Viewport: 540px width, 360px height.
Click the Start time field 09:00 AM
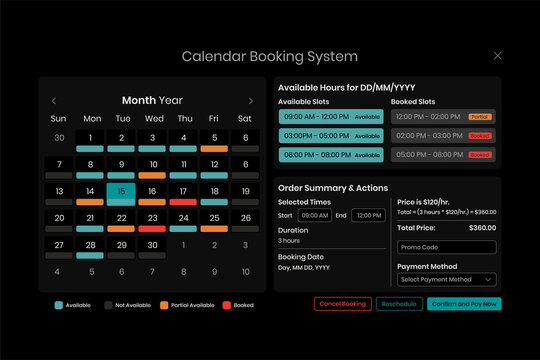click(x=314, y=215)
